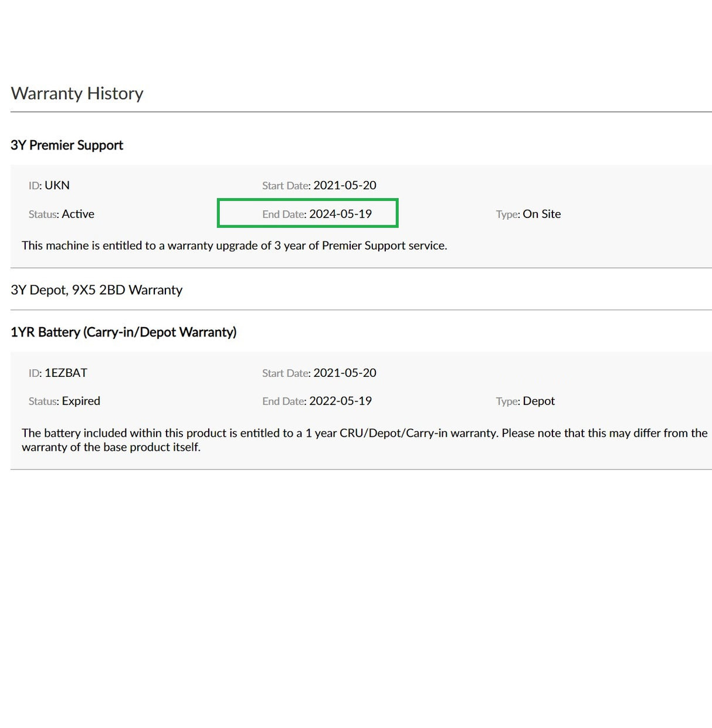Viewport: 712px width, 728px height.
Task: Select the battery ID 1EZBAT
Action: pos(66,373)
